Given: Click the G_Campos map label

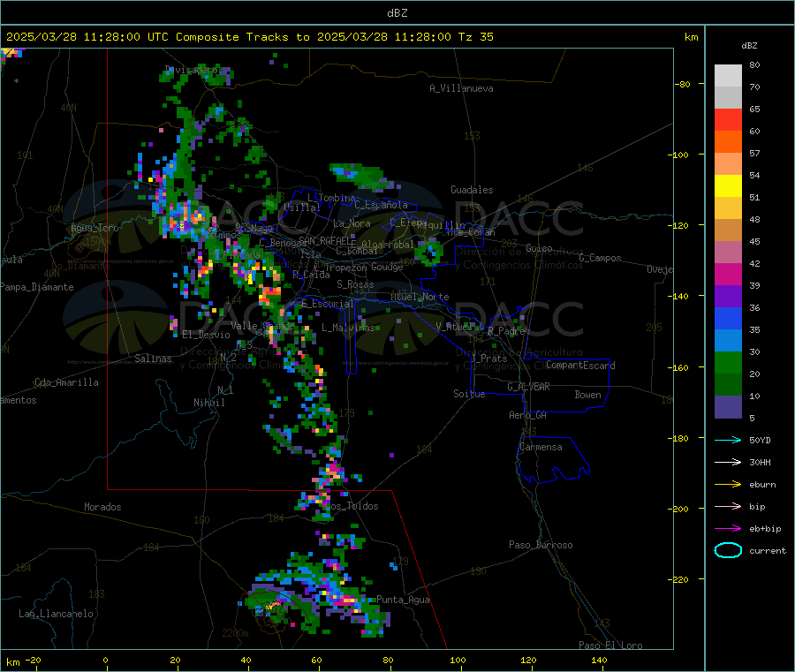Looking at the screenshot, I should [x=600, y=258].
